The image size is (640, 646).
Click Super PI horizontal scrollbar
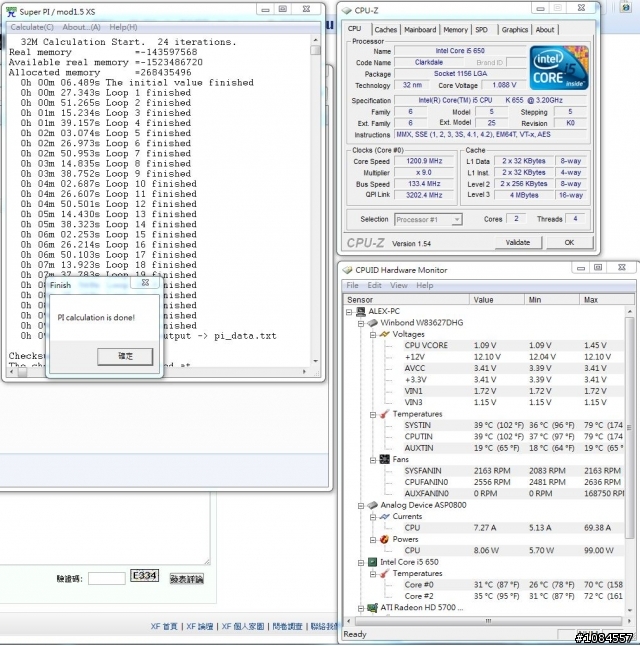click(x=159, y=372)
